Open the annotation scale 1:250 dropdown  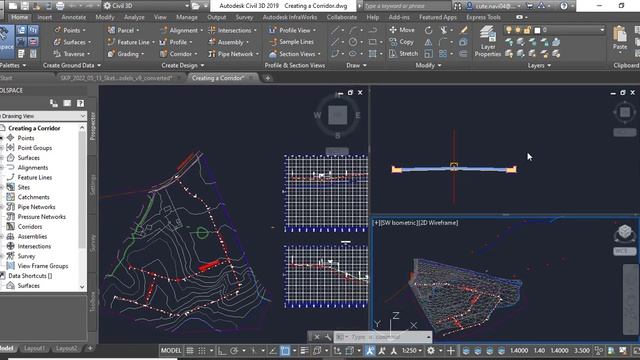coord(411,351)
